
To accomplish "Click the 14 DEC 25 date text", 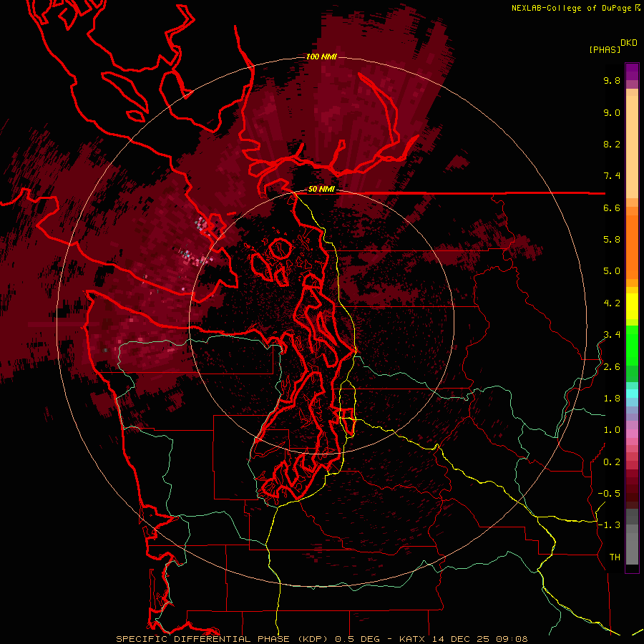I will click(462, 639).
